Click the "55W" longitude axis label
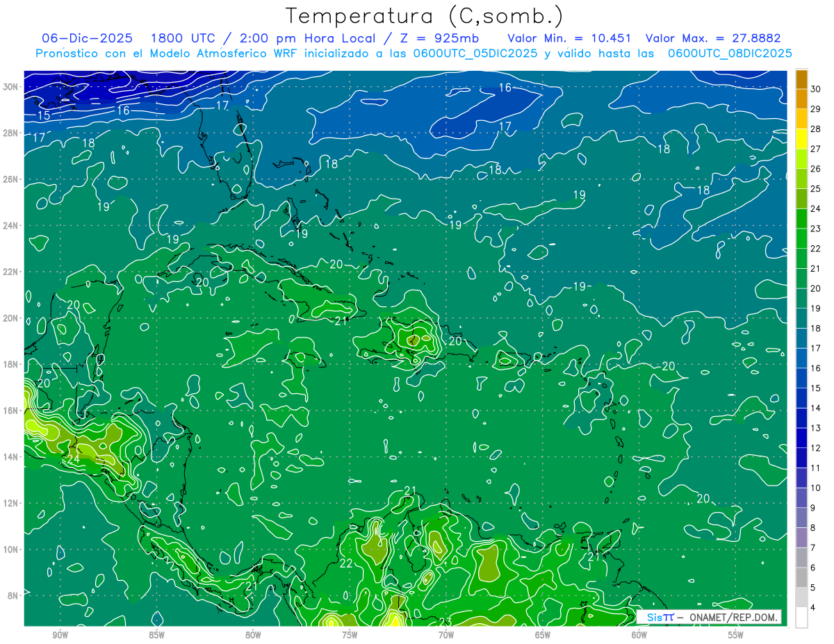The image size is (834, 644). pos(736,635)
